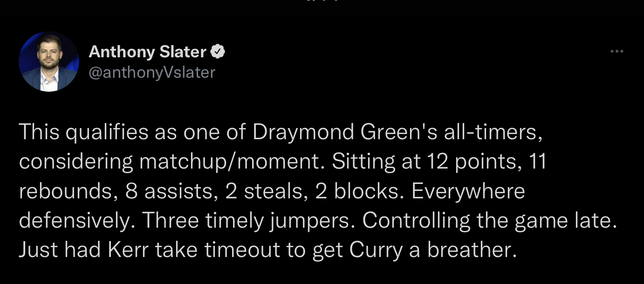644x284 pixels.
Task: Open the Anthony Slater display name
Action: [x=147, y=52]
